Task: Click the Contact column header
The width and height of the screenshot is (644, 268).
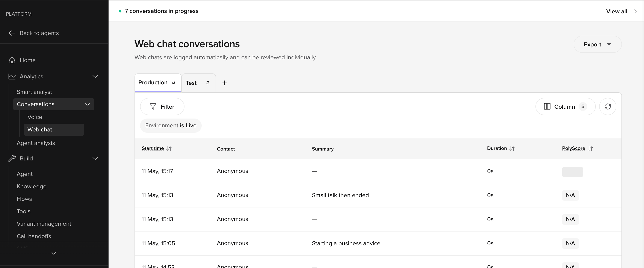Action: point(226,149)
